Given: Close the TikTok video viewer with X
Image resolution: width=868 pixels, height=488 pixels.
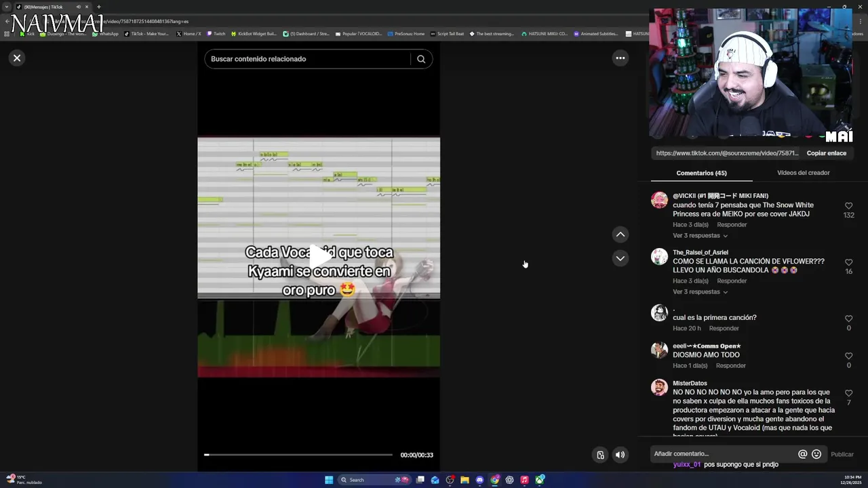Looking at the screenshot, I should [17, 58].
